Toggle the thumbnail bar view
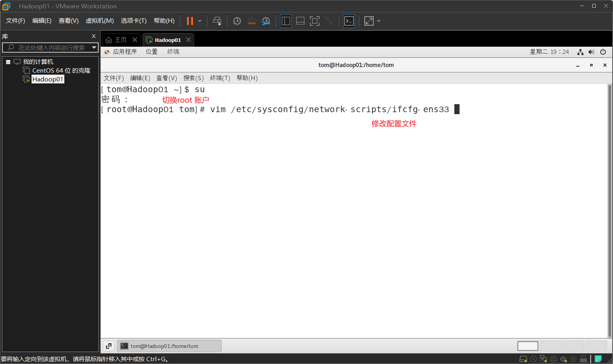Image resolution: width=613 pixels, height=364 pixels. pyautogui.click(x=300, y=21)
